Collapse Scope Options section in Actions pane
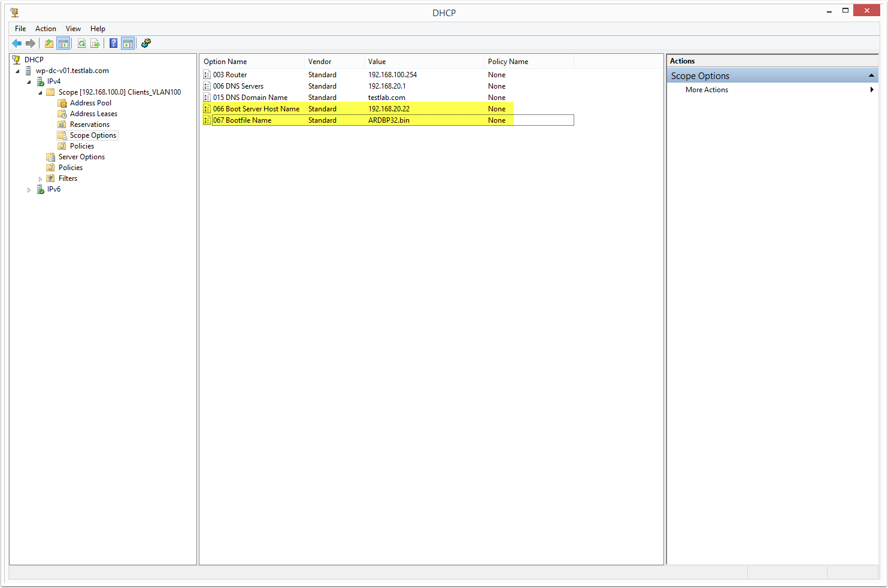 coord(871,75)
